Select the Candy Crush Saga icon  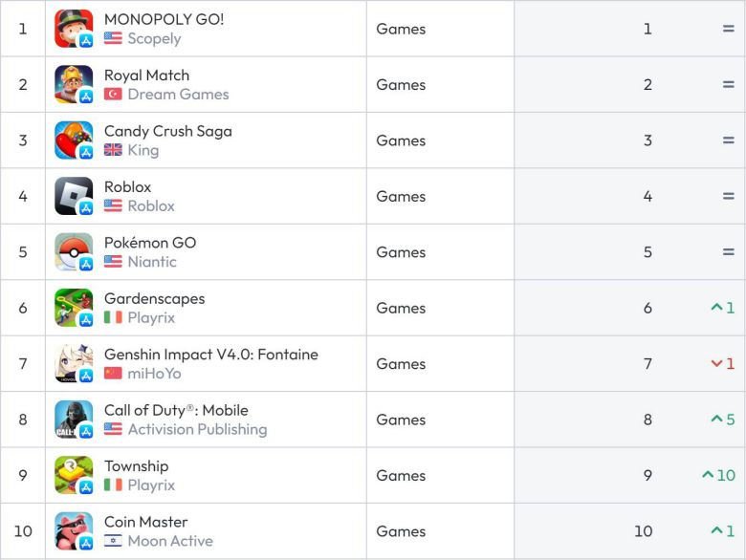point(74,140)
